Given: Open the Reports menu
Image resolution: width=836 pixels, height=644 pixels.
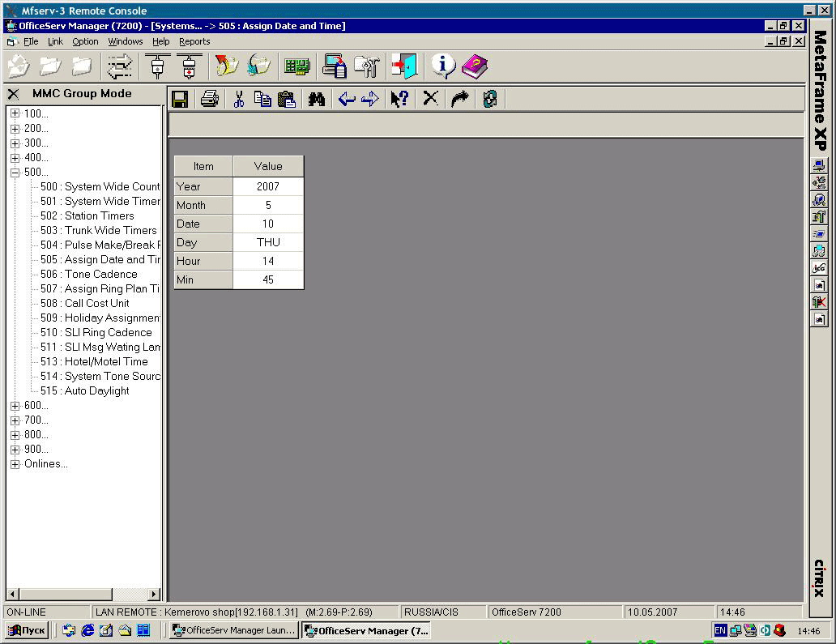Looking at the screenshot, I should point(194,41).
